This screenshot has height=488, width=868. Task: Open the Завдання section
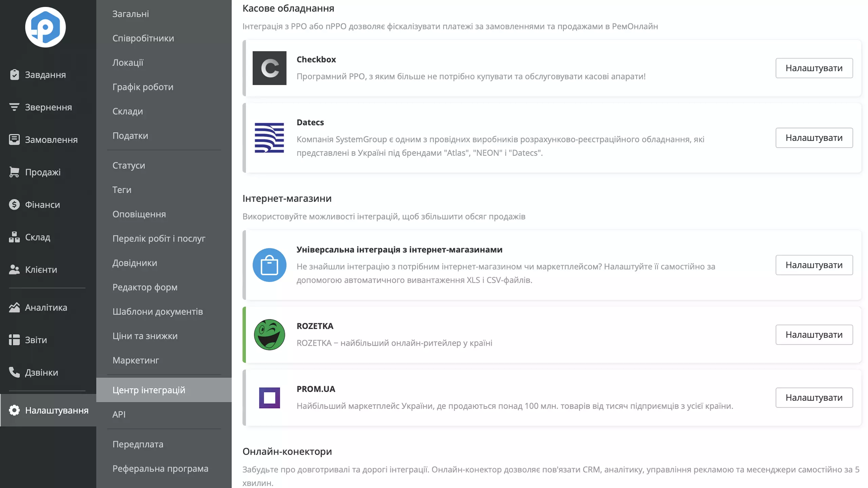pyautogui.click(x=48, y=75)
